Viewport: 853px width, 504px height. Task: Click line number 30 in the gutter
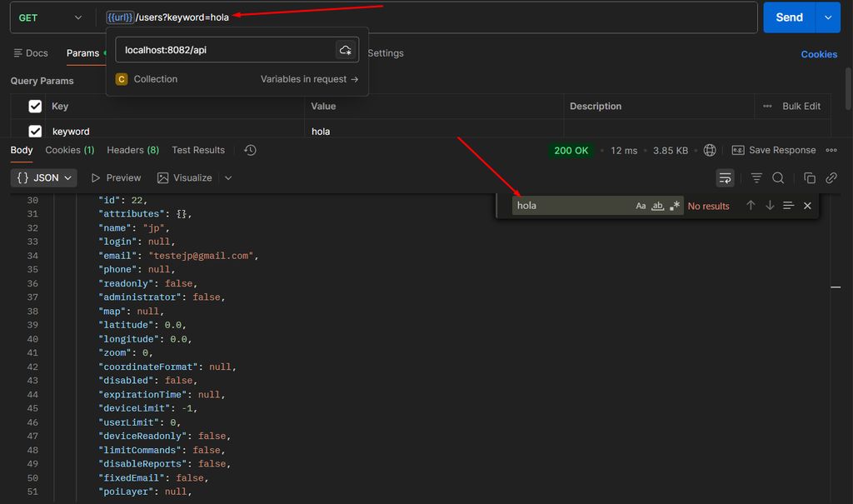click(32, 200)
